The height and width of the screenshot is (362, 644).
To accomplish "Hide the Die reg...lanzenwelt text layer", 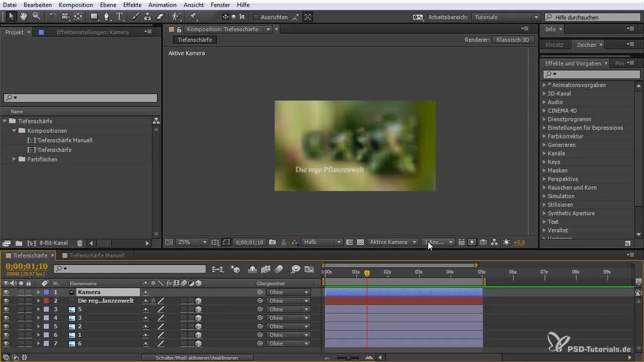I will click(6, 301).
